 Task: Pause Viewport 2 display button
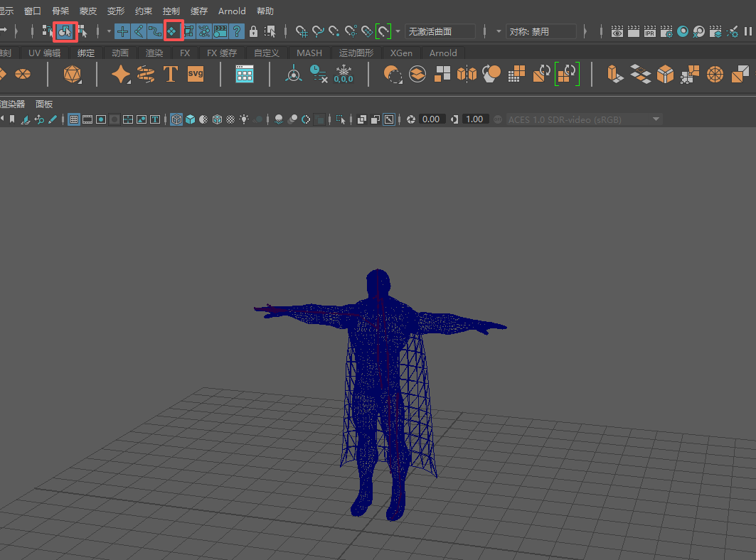click(748, 32)
